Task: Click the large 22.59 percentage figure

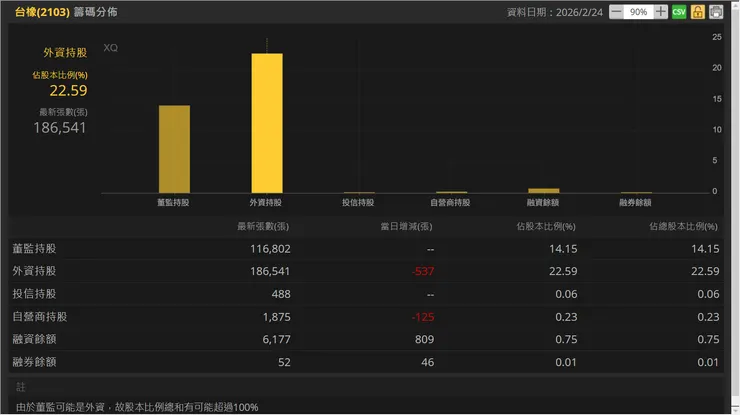Action: click(x=68, y=91)
